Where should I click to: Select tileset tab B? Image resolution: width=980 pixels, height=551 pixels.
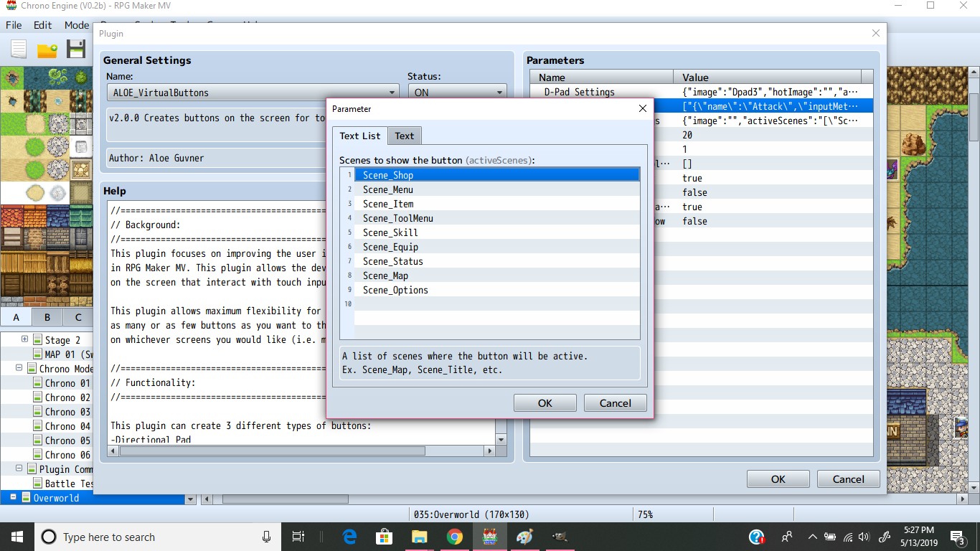click(x=47, y=317)
